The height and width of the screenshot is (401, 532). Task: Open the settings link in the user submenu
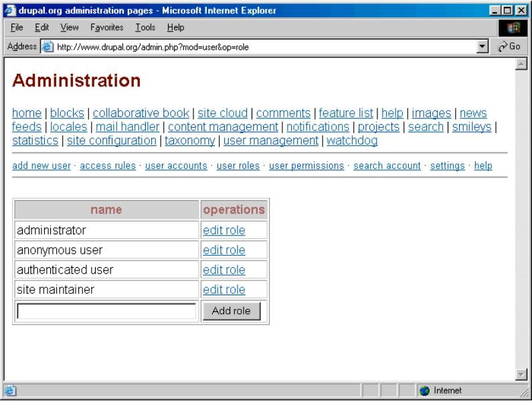[x=447, y=166]
